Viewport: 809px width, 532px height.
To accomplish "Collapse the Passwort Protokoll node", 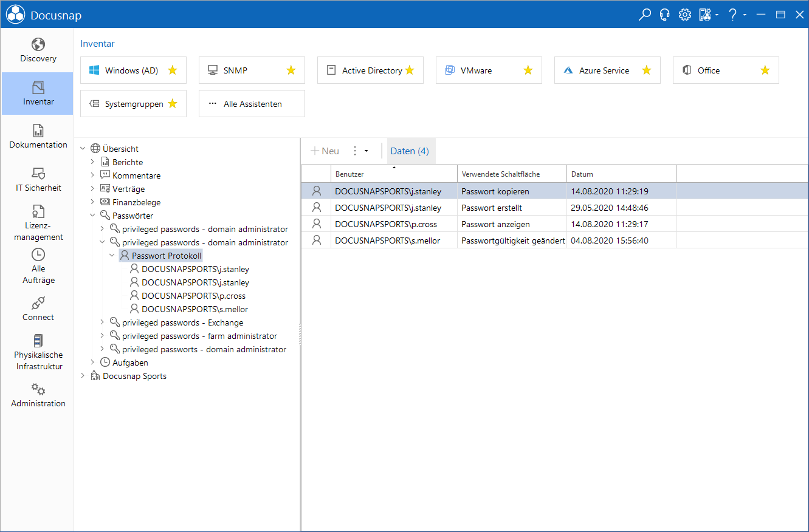I will pyautogui.click(x=112, y=256).
